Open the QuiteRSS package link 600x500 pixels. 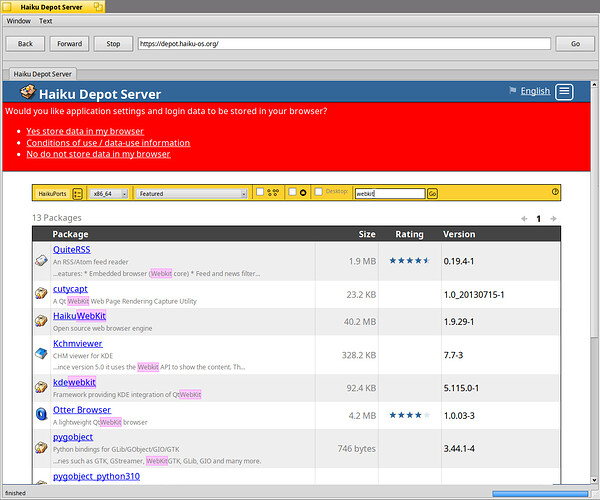click(x=72, y=249)
